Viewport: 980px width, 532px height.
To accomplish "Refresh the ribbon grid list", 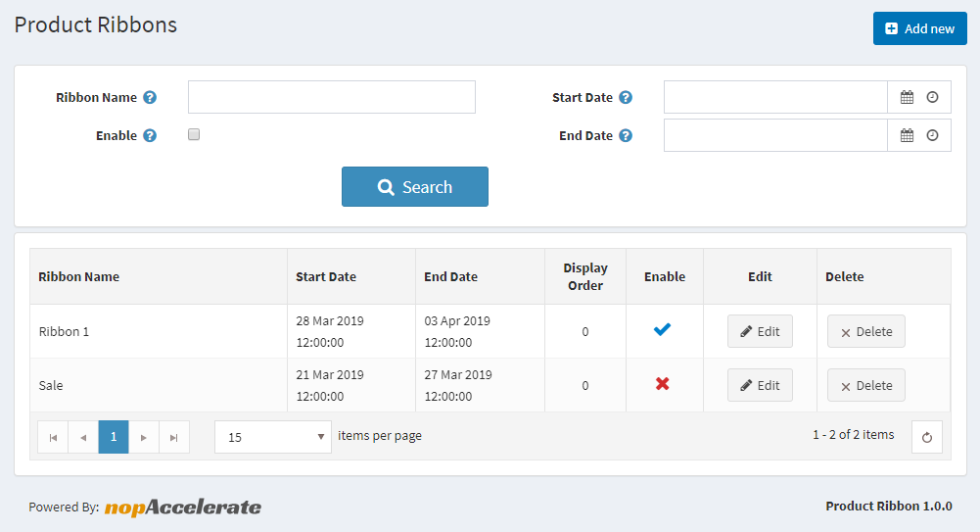I will coord(926,437).
